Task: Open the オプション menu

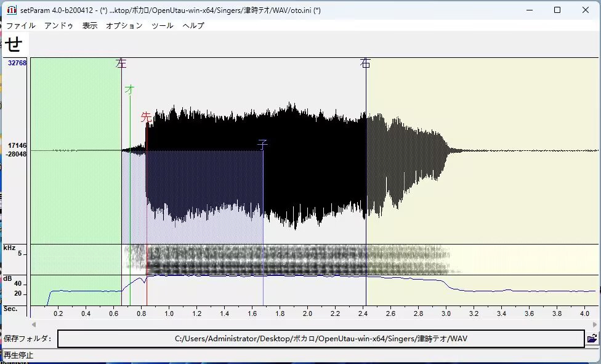Action: click(124, 26)
